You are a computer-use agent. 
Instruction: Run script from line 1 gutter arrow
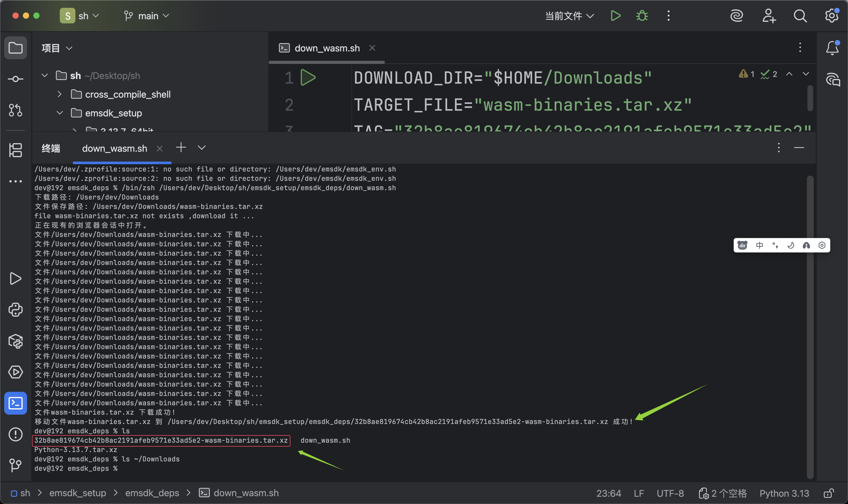(x=308, y=77)
